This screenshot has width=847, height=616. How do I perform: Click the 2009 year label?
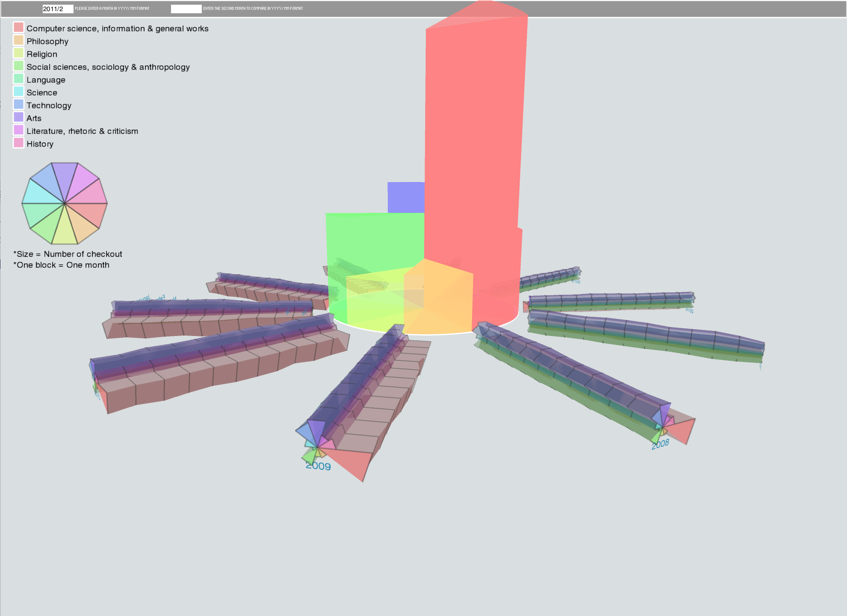(319, 466)
